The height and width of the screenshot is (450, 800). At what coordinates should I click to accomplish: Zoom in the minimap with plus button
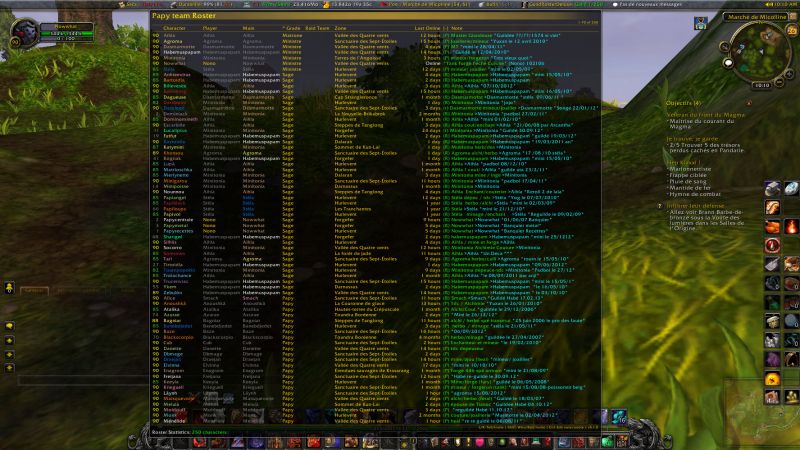(788, 73)
